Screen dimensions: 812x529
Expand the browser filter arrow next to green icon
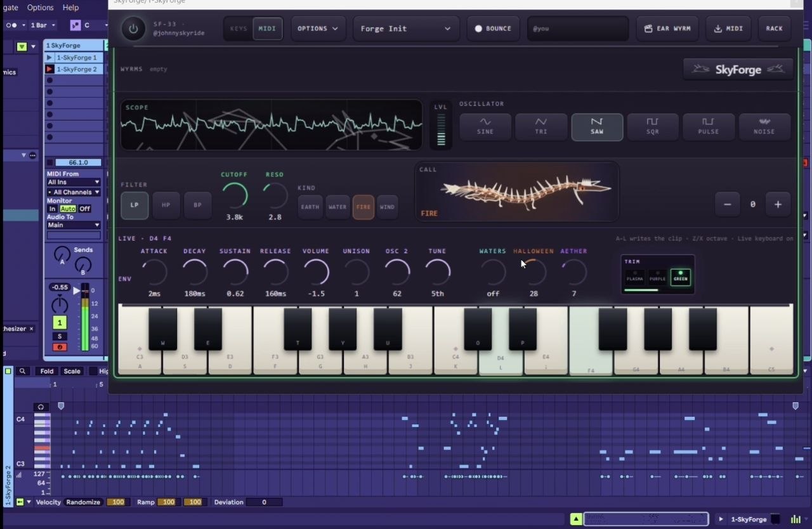[32, 46]
